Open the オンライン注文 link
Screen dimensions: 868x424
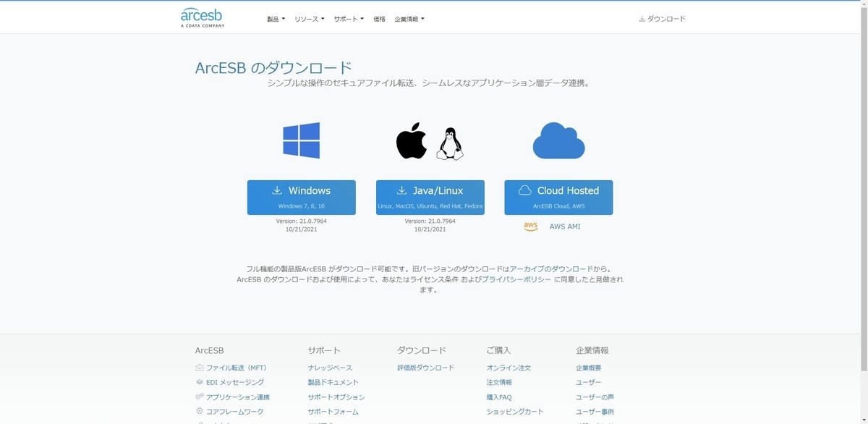[x=509, y=368]
